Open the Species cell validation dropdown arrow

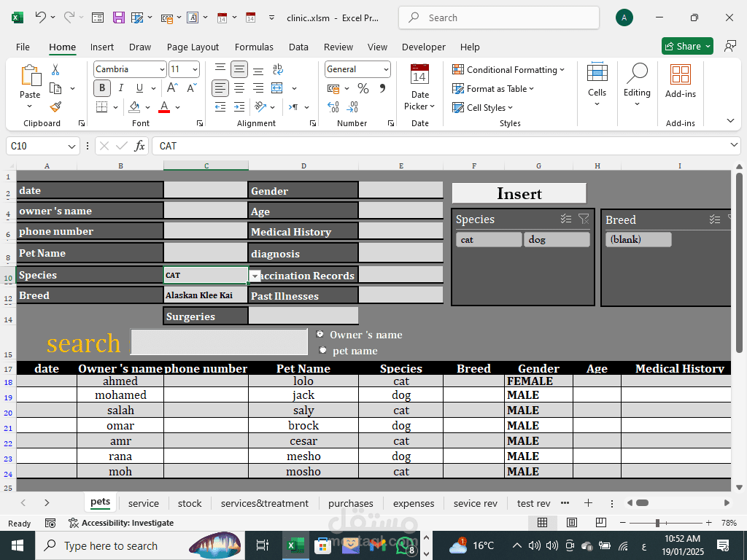point(255,276)
